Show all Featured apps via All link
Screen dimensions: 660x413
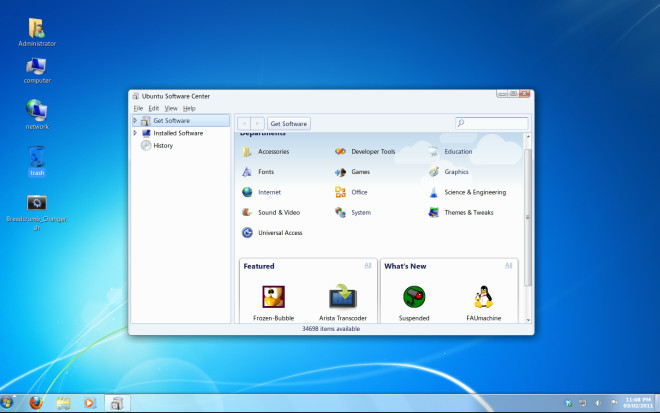pos(368,266)
